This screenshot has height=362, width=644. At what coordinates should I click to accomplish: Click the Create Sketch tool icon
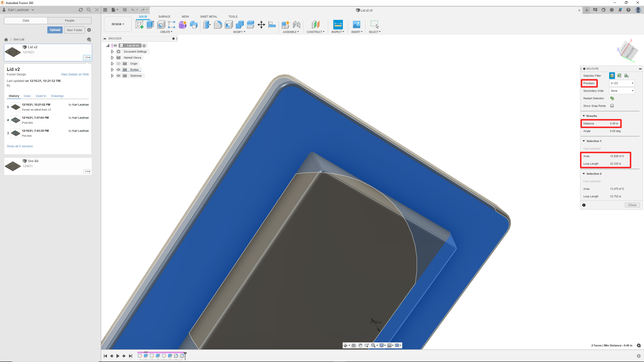point(139,25)
